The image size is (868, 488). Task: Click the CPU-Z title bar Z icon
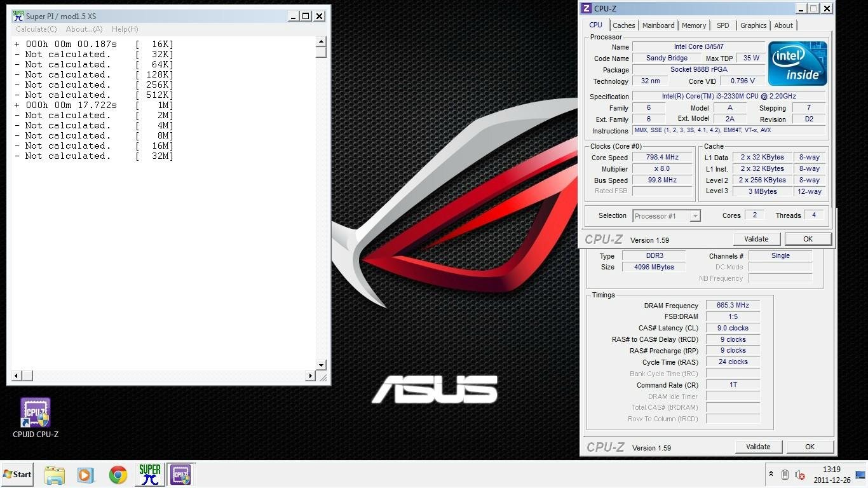click(x=587, y=8)
